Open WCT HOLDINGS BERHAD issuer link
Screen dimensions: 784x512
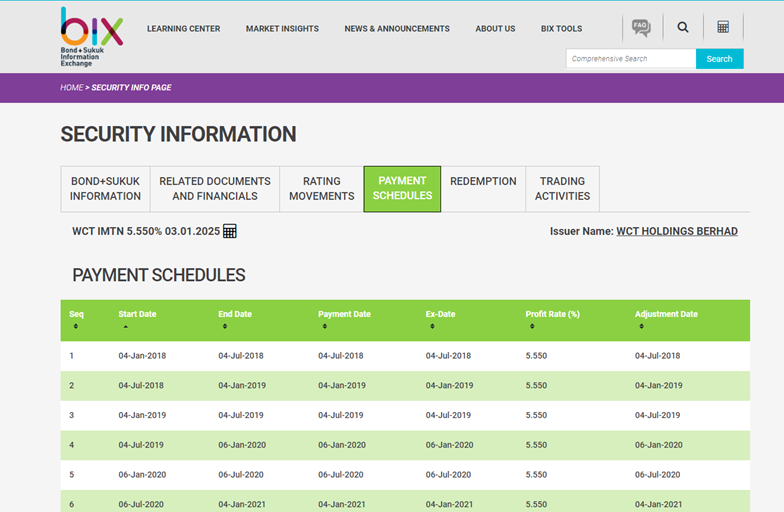click(x=677, y=232)
